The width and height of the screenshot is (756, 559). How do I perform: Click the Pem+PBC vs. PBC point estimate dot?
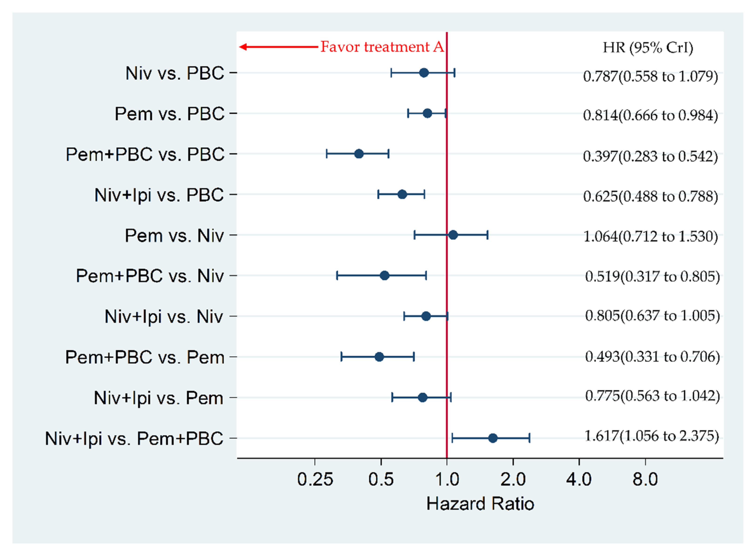click(359, 154)
